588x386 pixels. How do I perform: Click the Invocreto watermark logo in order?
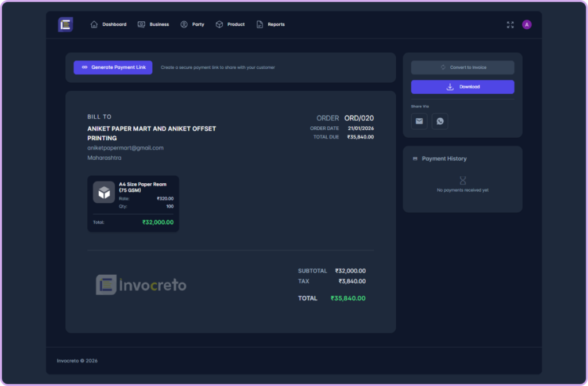(141, 285)
